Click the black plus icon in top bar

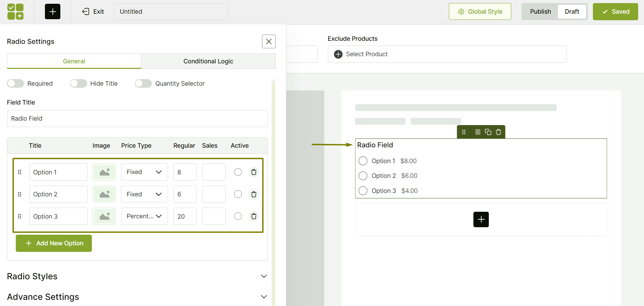(52, 12)
